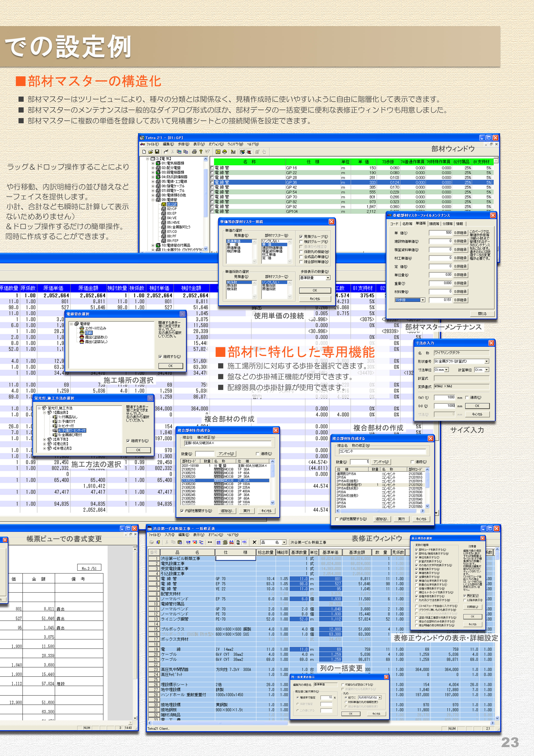Save with the floppy disk icon
Screen dimensions: 534x756
pos(157,152)
